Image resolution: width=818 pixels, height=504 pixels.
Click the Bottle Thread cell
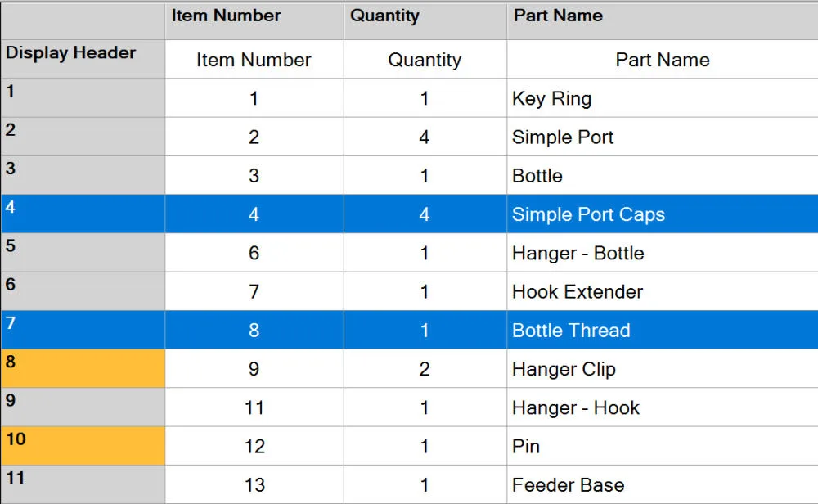point(663,330)
